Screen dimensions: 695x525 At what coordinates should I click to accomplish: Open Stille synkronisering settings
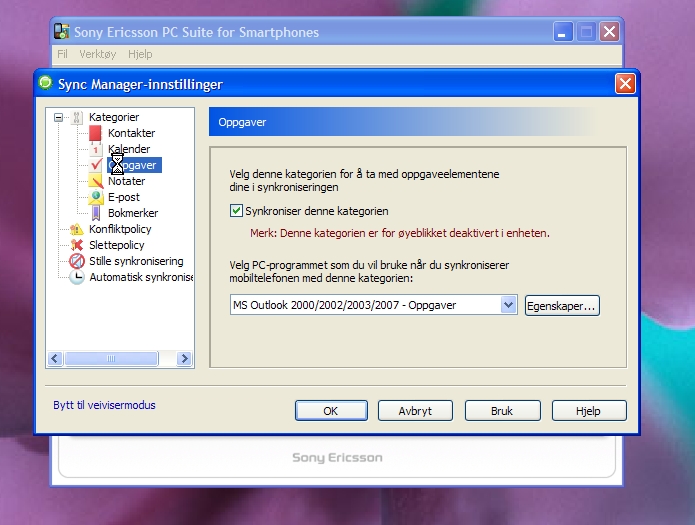click(136, 261)
